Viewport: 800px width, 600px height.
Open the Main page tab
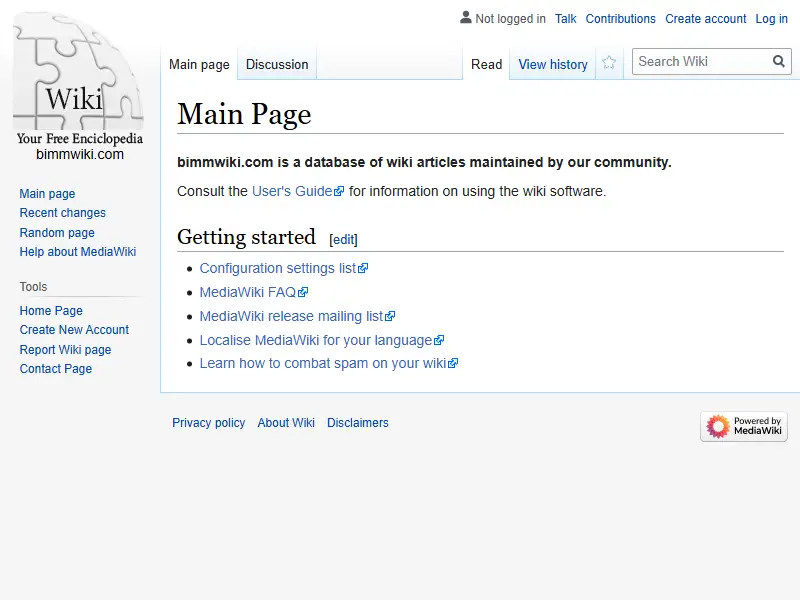[199, 65]
